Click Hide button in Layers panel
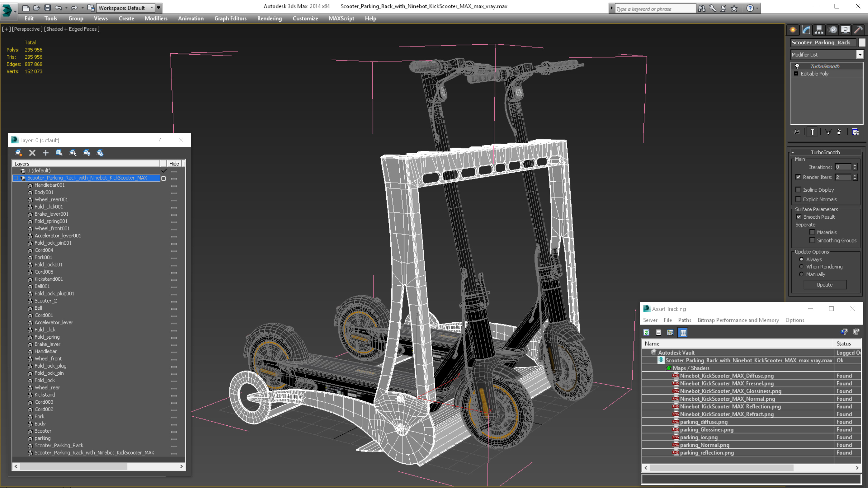 (174, 163)
